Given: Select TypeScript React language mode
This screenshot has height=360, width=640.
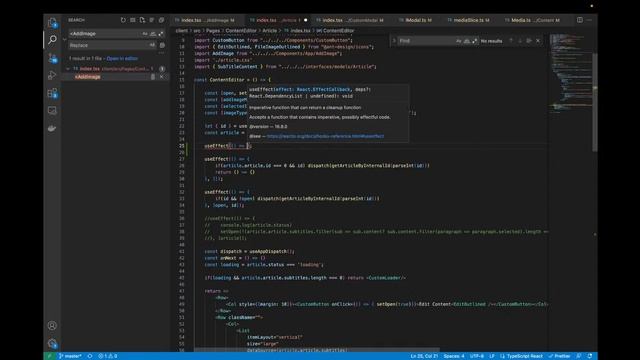Looking at the screenshot, I should (522, 356).
